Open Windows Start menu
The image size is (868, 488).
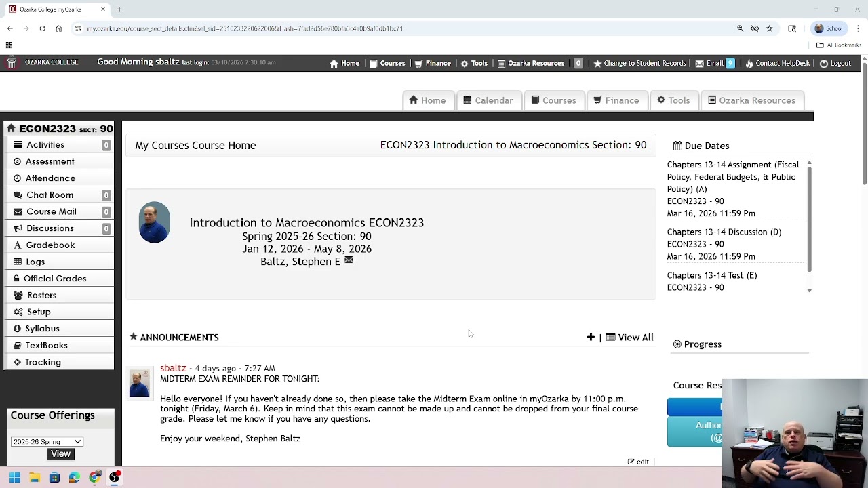tap(14, 478)
